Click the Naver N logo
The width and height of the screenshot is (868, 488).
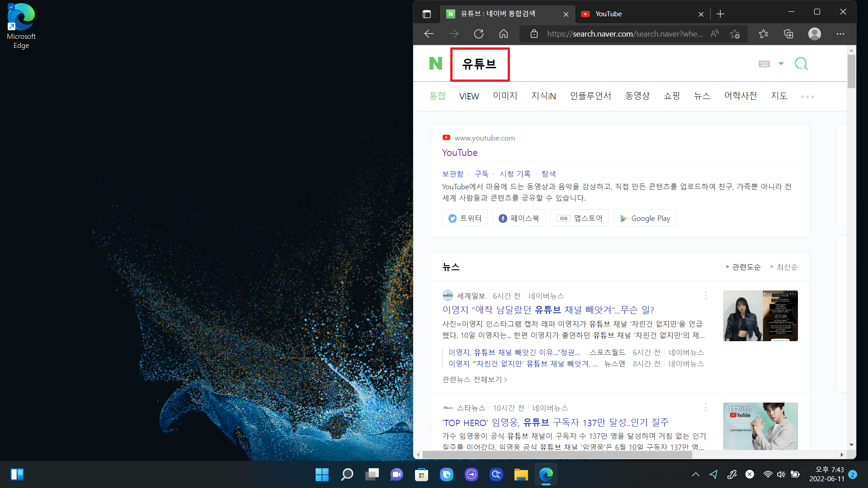(435, 64)
